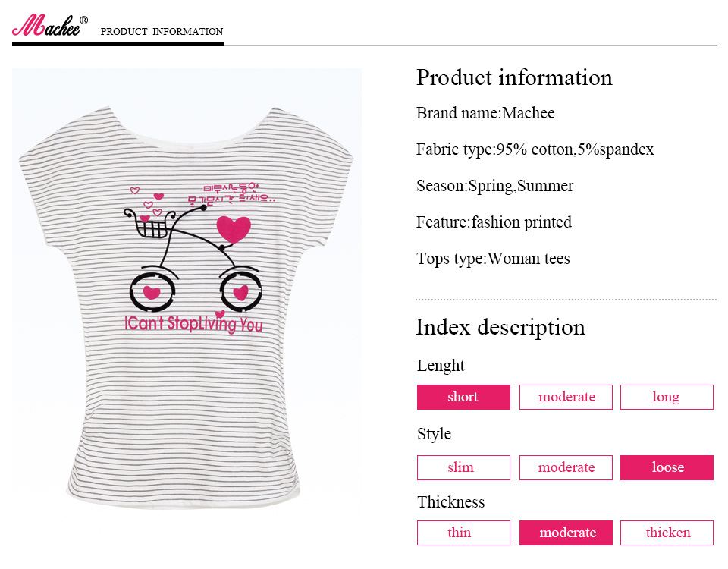Click the Brand name:Machee text
Image resolution: width=728 pixels, height=569 pixels.
point(485,113)
